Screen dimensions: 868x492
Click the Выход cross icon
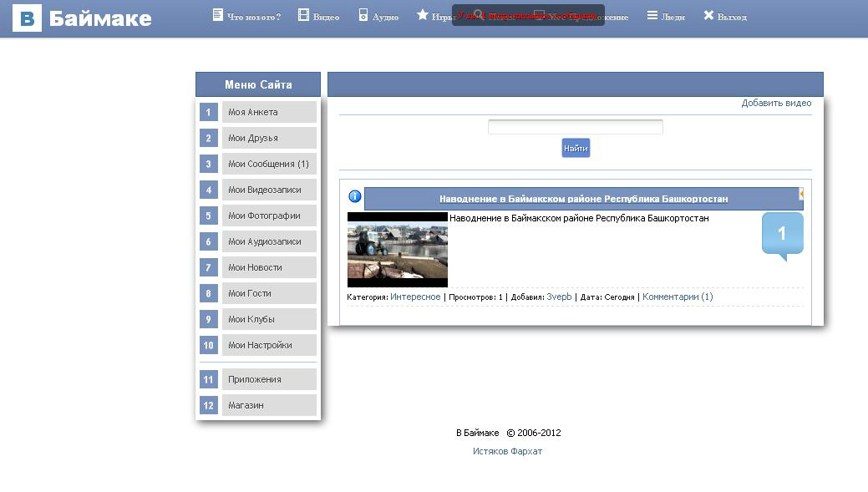(708, 16)
